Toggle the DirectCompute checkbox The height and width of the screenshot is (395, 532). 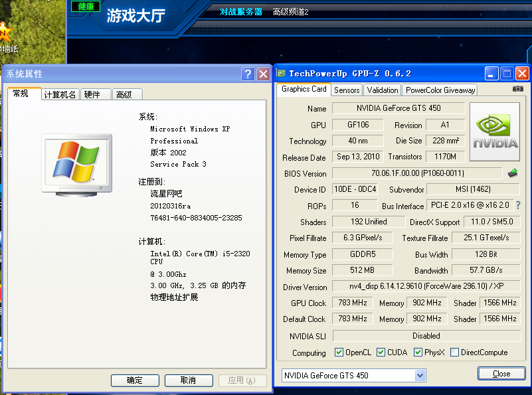(455, 353)
